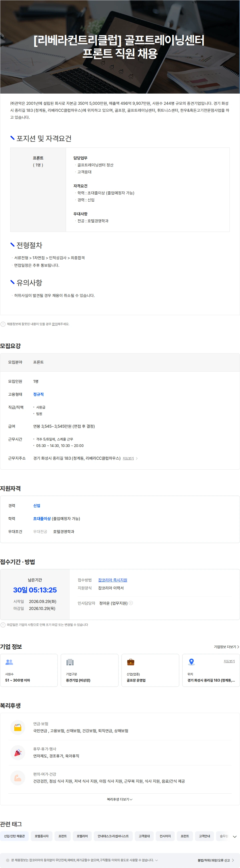Open 잡코리아 즉시지원 application link

112,580
